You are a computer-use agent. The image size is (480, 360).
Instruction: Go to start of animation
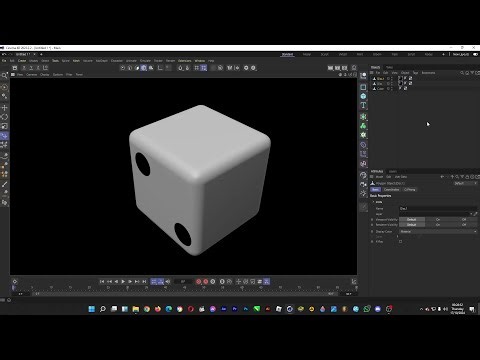click(102, 282)
